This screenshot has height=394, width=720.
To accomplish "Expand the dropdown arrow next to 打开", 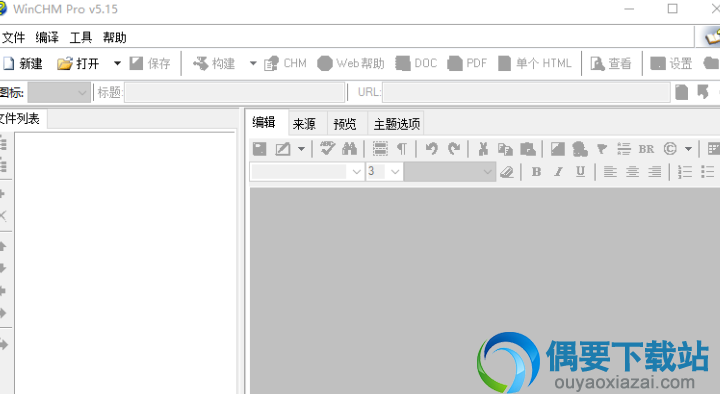I will click(x=117, y=63).
